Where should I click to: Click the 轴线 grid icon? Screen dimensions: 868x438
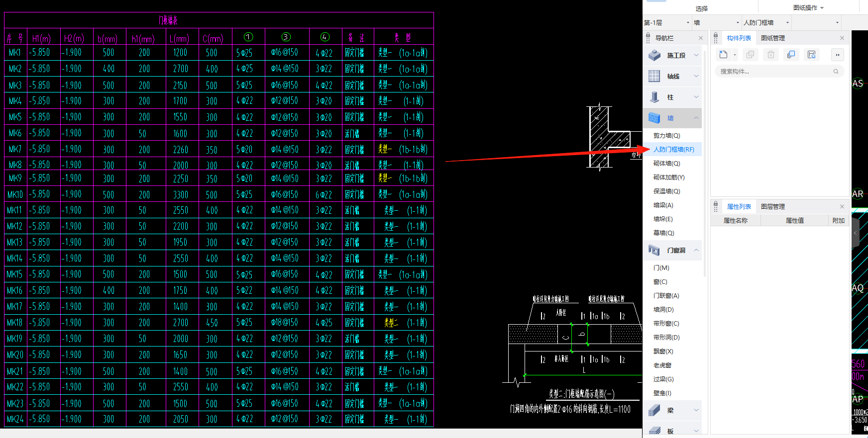[654, 76]
